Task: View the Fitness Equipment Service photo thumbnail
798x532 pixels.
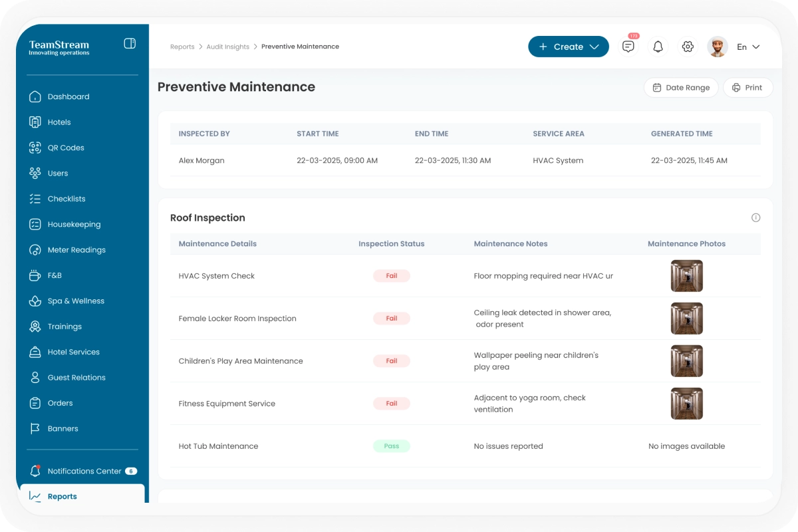Action: point(686,404)
